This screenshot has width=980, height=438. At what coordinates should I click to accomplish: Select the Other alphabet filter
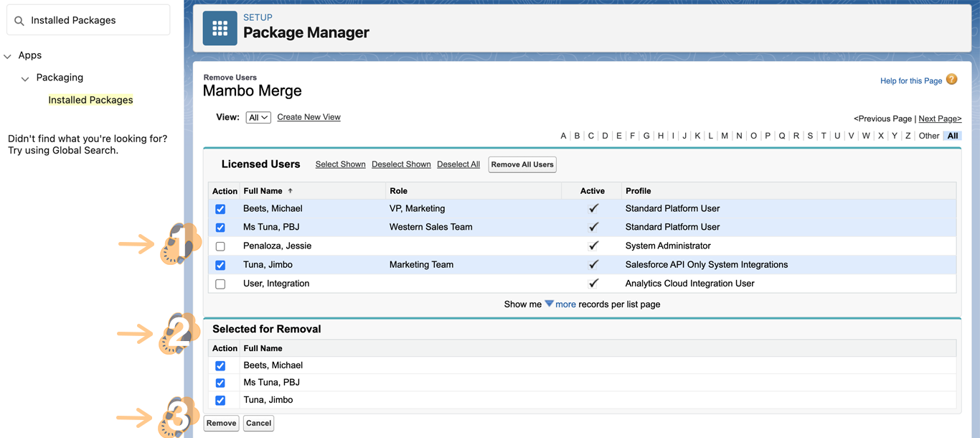[928, 136]
